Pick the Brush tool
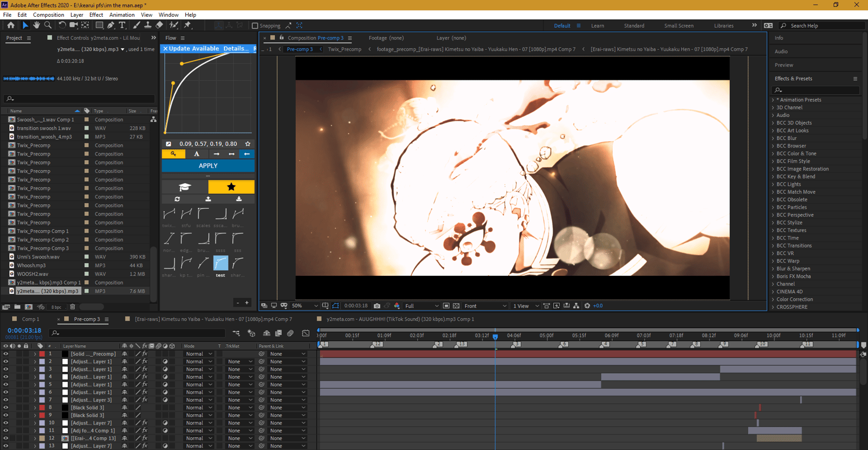868x450 pixels. [x=137, y=25]
